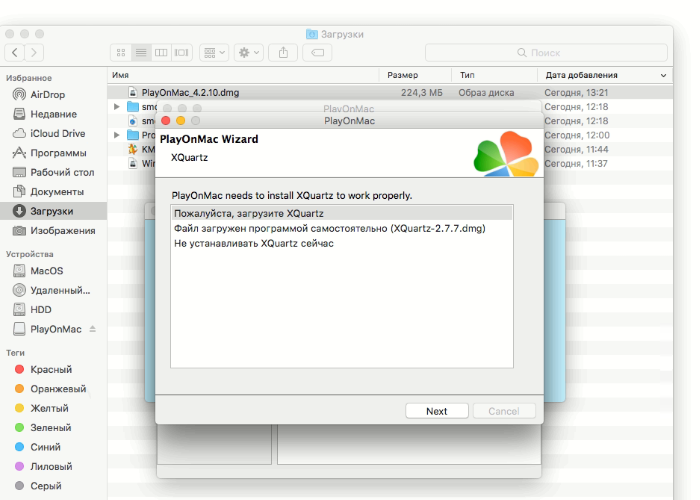Click date 'Сегодня, 11:44'
The height and width of the screenshot is (500, 700).
pos(576,149)
